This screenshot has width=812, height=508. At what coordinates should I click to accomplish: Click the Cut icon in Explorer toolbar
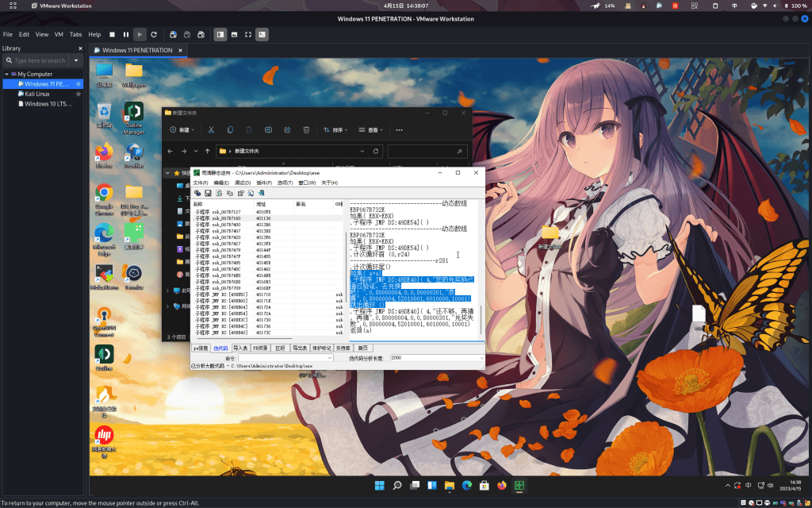pyautogui.click(x=211, y=130)
